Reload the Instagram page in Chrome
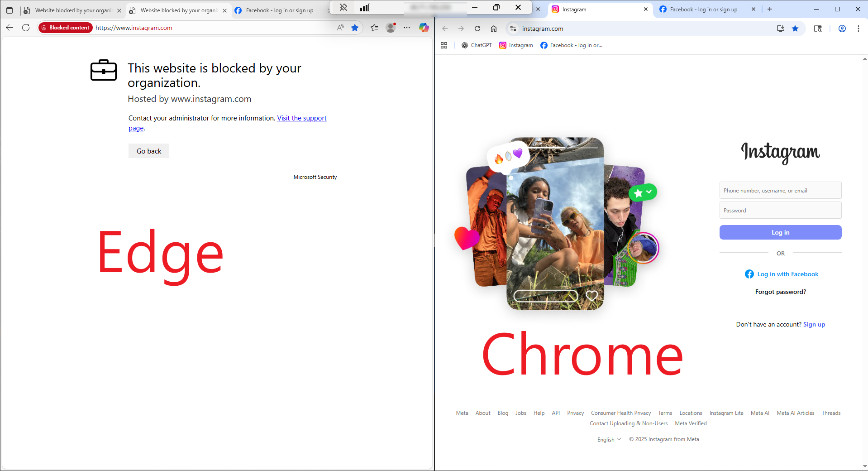The image size is (868, 471). [477, 29]
